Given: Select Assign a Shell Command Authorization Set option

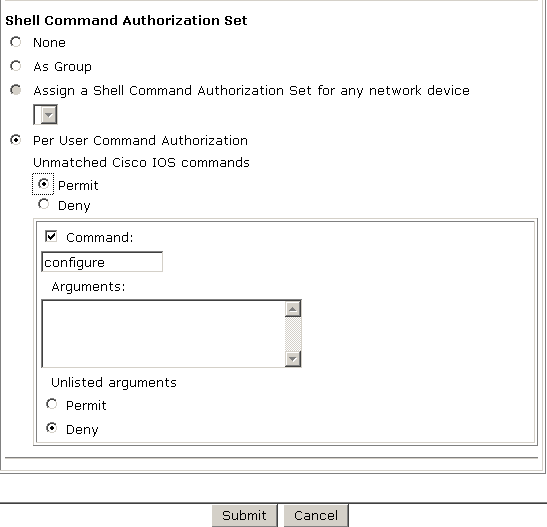Looking at the screenshot, I should coord(16,90).
